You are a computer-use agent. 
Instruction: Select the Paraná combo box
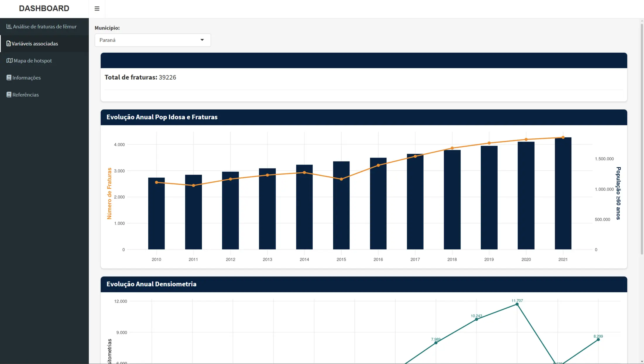coord(153,40)
